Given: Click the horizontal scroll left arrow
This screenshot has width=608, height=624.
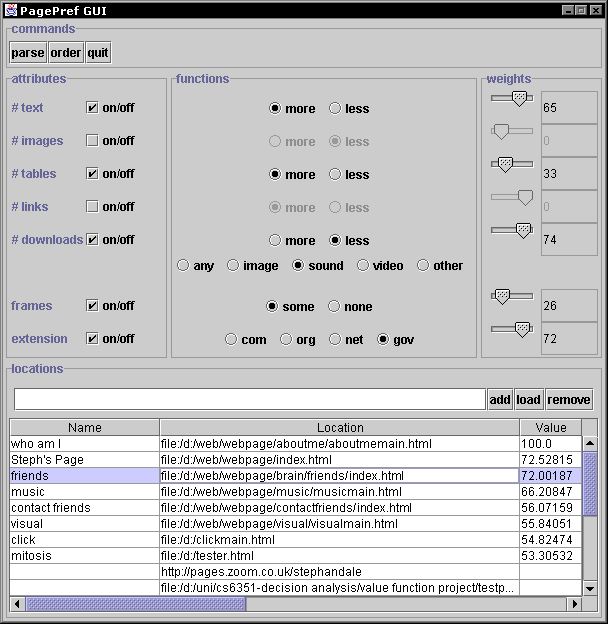Looking at the screenshot, I should pyautogui.click(x=17, y=604).
